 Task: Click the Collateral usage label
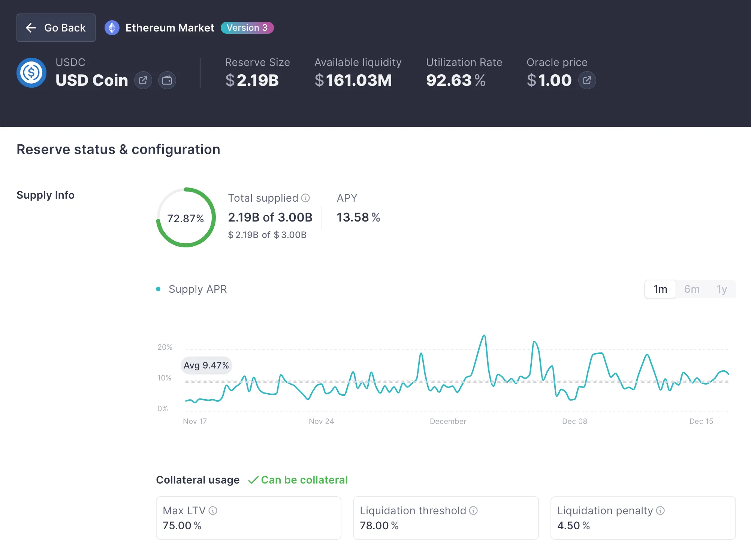pos(197,480)
